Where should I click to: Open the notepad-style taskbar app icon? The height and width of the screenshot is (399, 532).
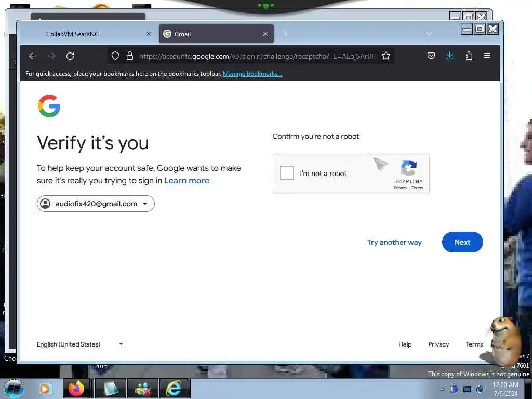point(111,389)
